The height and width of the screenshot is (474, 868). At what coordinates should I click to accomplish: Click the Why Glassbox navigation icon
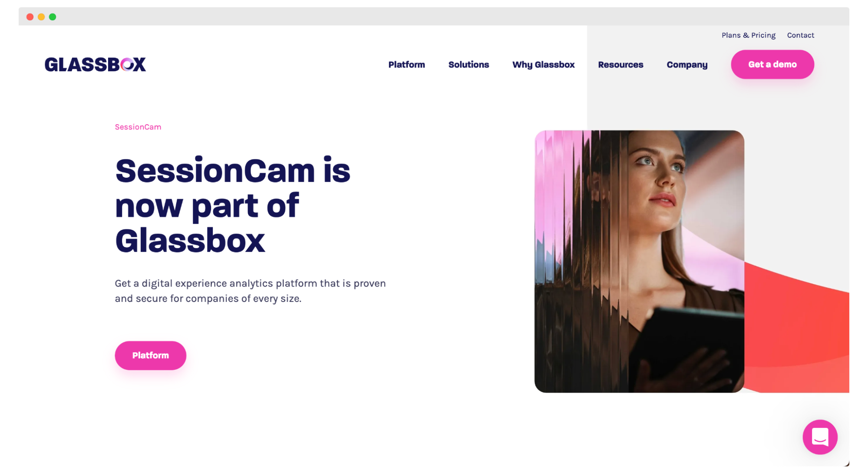(x=543, y=65)
